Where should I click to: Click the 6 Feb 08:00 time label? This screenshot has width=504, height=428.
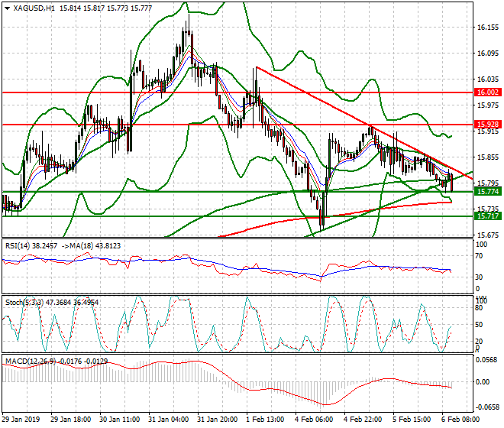click(x=460, y=420)
